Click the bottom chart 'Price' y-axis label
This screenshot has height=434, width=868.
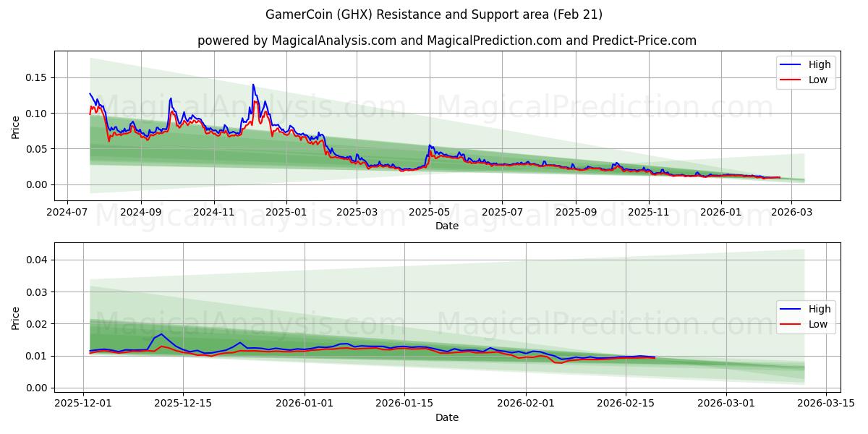click(16, 317)
